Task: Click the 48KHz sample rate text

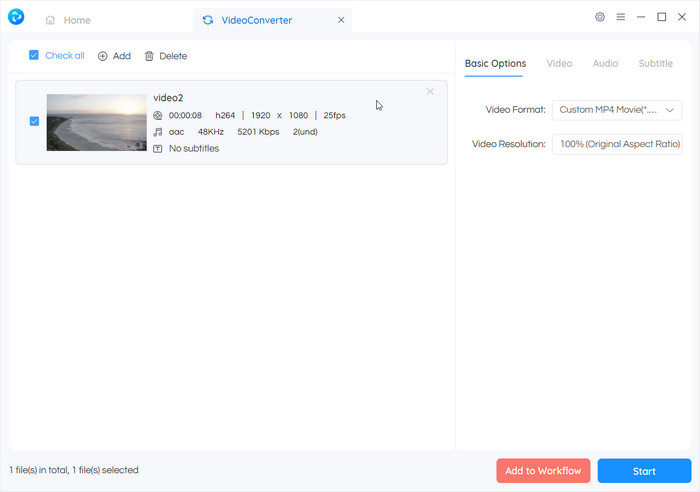Action: click(x=211, y=132)
